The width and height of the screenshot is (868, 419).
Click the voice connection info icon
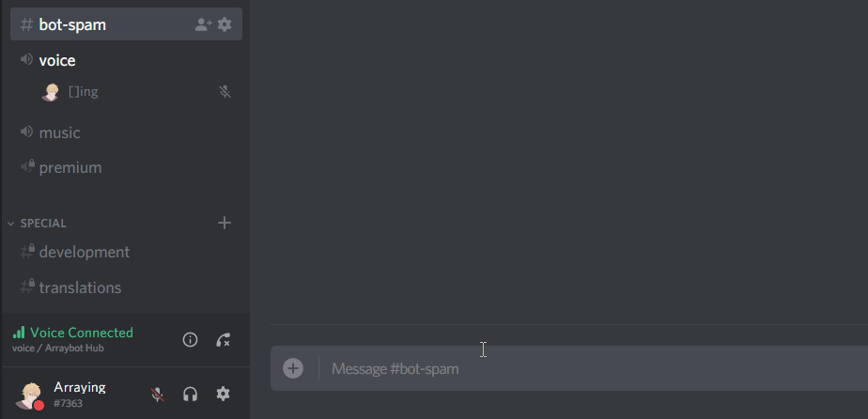tap(190, 340)
